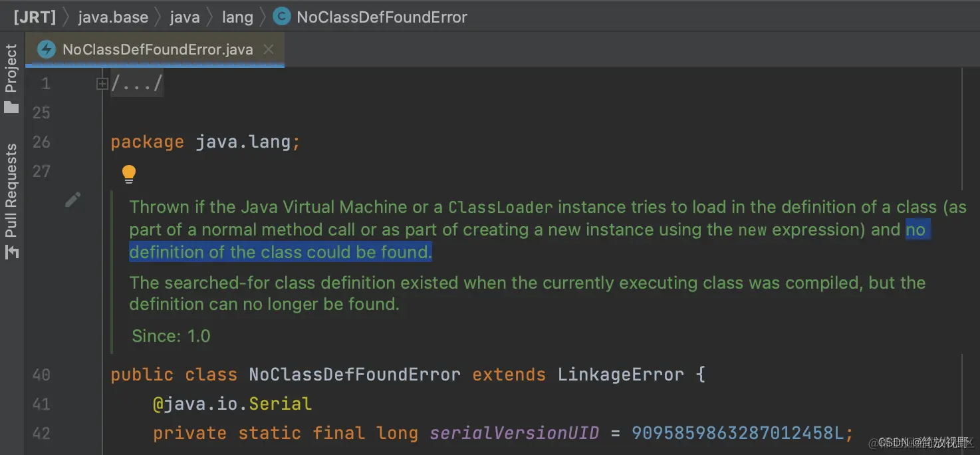
Task: Click line number 40 in the gutter
Action: pos(41,374)
